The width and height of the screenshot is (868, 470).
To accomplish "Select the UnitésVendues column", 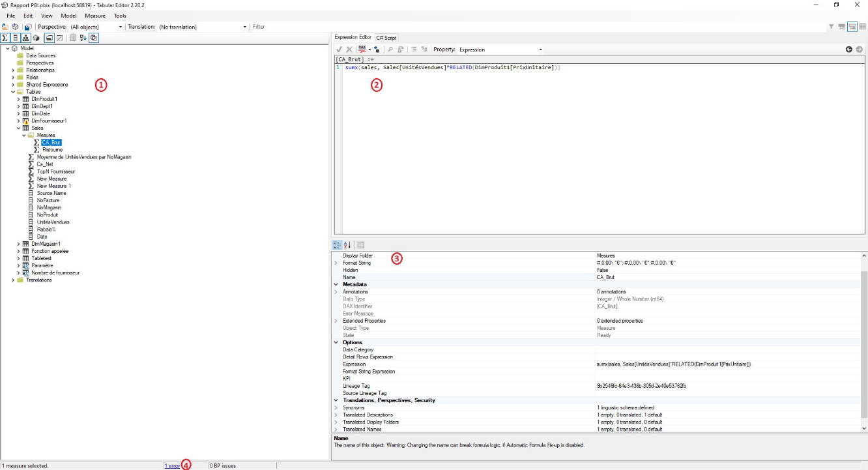I will 53,222.
